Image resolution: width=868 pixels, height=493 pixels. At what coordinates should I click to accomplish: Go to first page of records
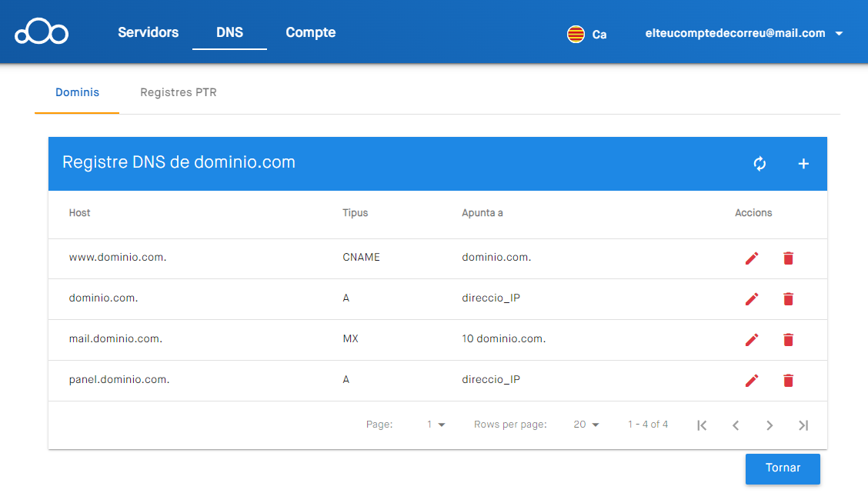[702, 425]
